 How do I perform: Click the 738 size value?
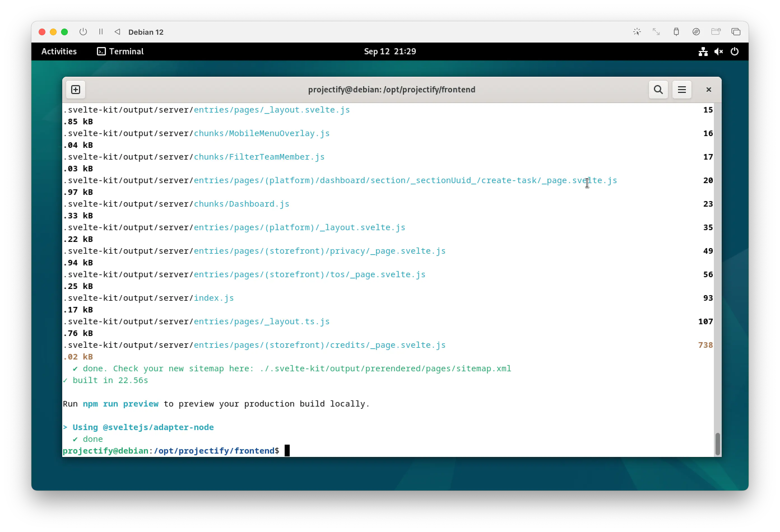[705, 345]
